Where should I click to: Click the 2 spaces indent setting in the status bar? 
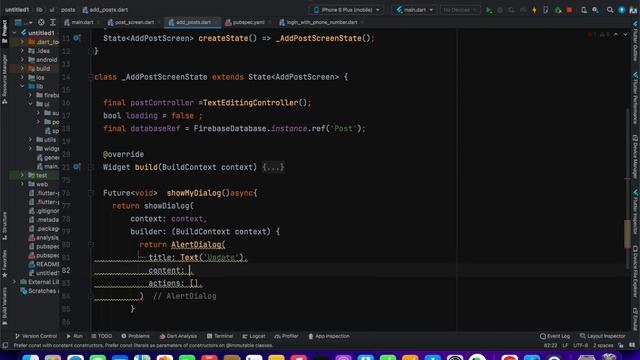[x=603, y=345]
